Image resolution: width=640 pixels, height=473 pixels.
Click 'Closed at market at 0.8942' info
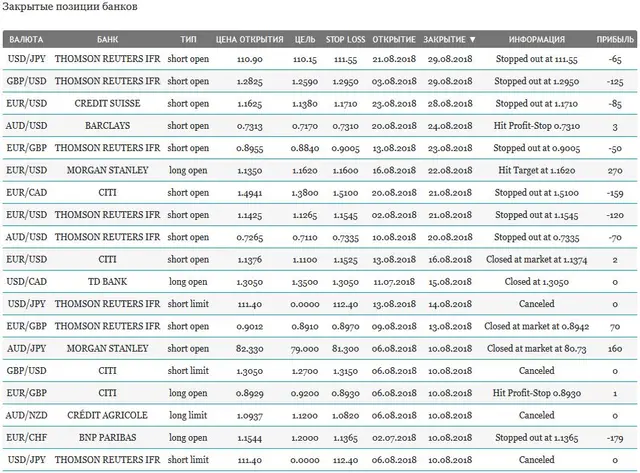click(x=536, y=326)
